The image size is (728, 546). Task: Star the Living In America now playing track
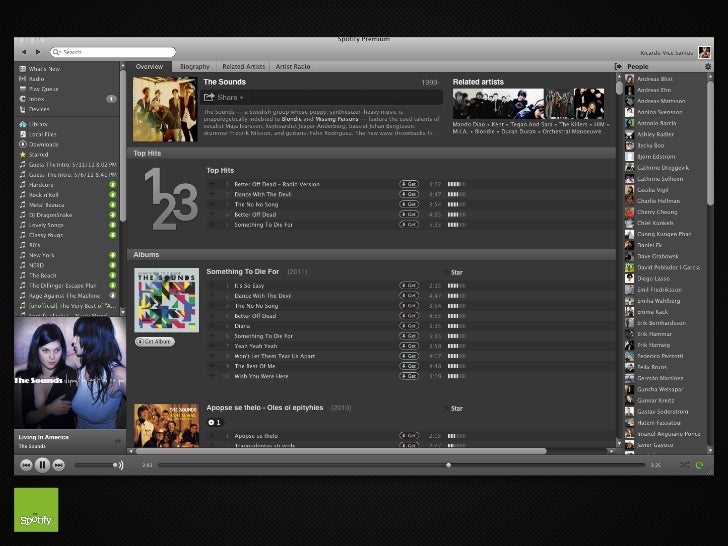(x=118, y=441)
